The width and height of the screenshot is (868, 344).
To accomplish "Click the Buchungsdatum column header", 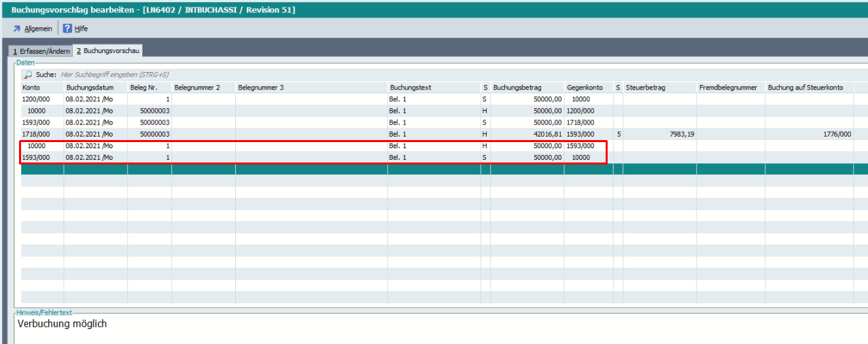I will (88, 88).
